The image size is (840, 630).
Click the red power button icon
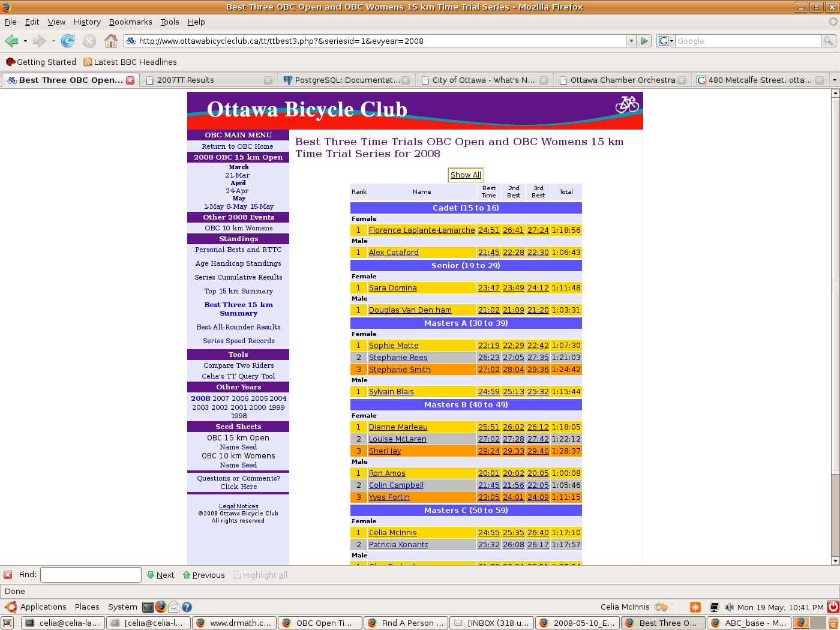(x=833, y=607)
